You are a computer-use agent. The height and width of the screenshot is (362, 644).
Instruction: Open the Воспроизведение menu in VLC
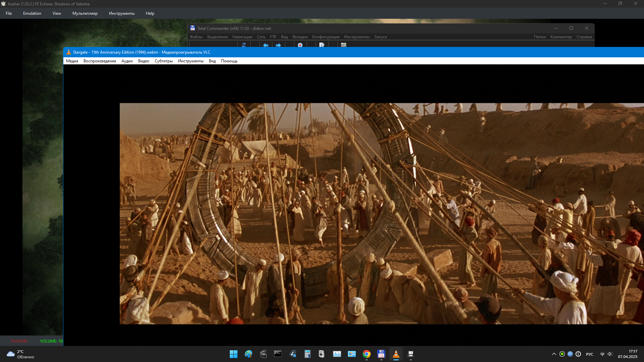coord(100,61)
